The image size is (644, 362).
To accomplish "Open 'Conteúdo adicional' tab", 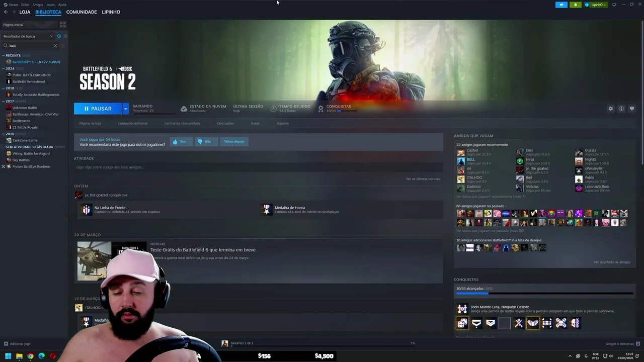I will 133,123.
